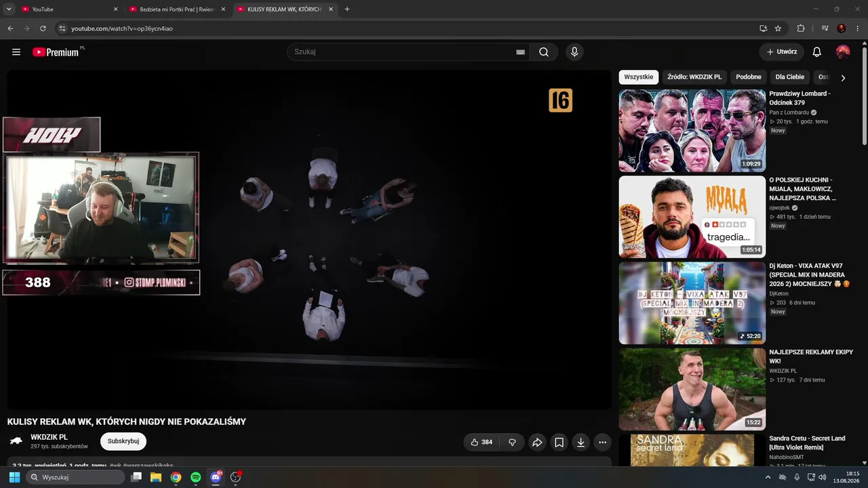Switch to Google Chrome on the taskbar
868x488 pixels.
176,477
